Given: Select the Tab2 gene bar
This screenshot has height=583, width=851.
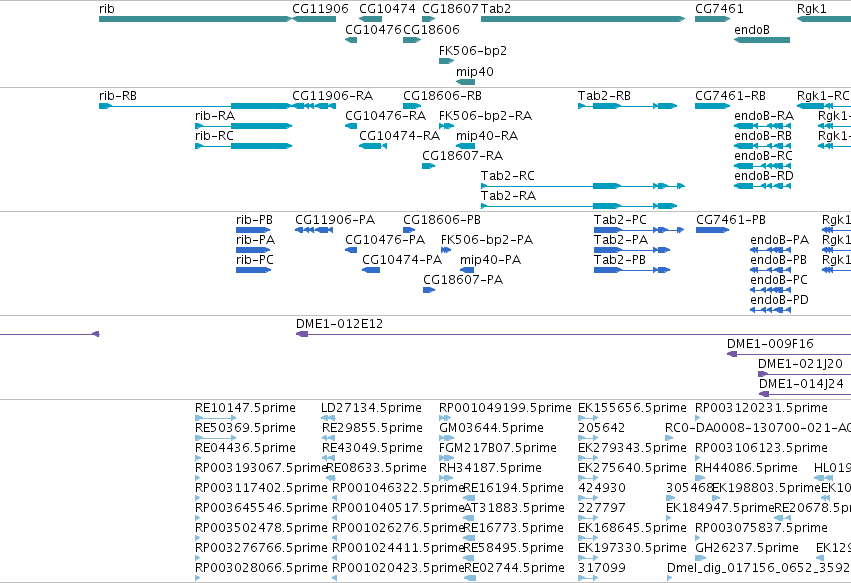Looking at the screenshot, I should click(x=583, y=19).
